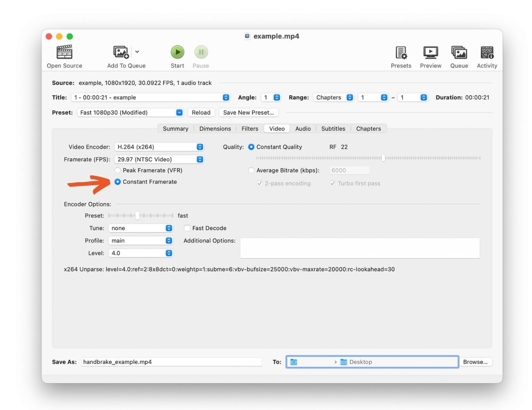Select the Average Bitrate option
This screenshot has width=532, height=410.
point(251,170)
